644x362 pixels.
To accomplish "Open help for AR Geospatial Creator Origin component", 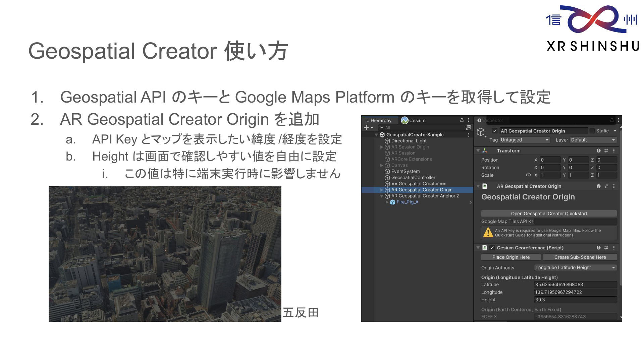I will click(x=599, y=186).
